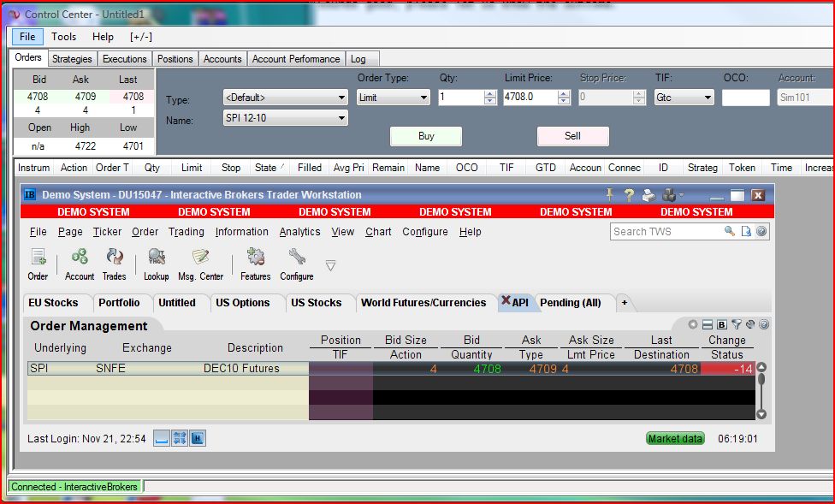Screen dimensions: 835x504
Task: Increase the Qty value with up arrow
Action: [x=490, y=94]
